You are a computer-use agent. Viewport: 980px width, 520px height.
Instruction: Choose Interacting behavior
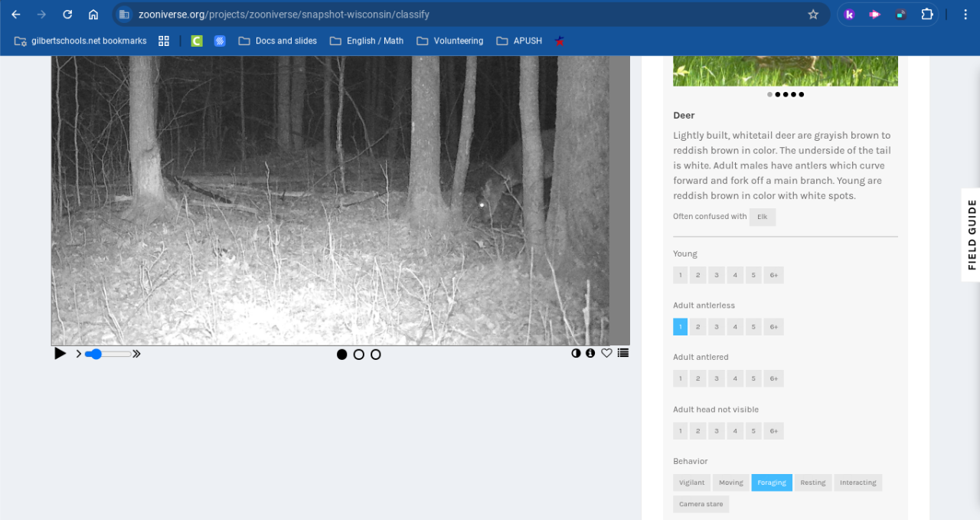858,482
